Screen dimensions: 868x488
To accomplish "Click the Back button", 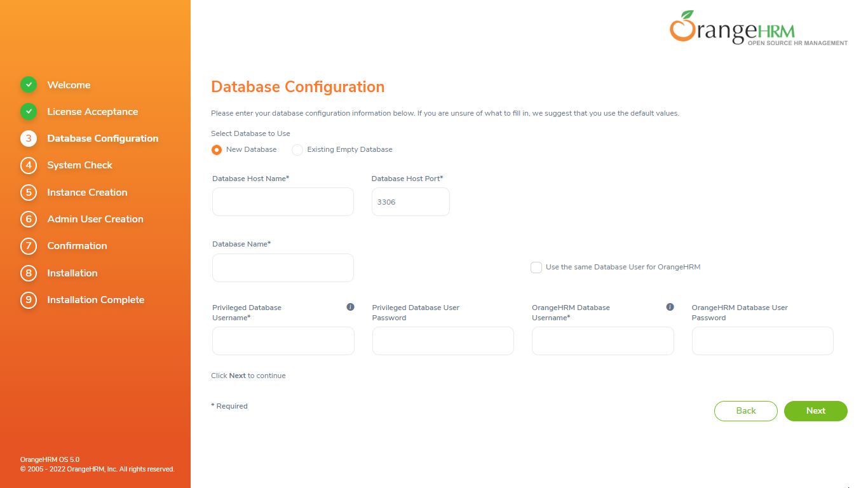I will click(x=746, y=411).
